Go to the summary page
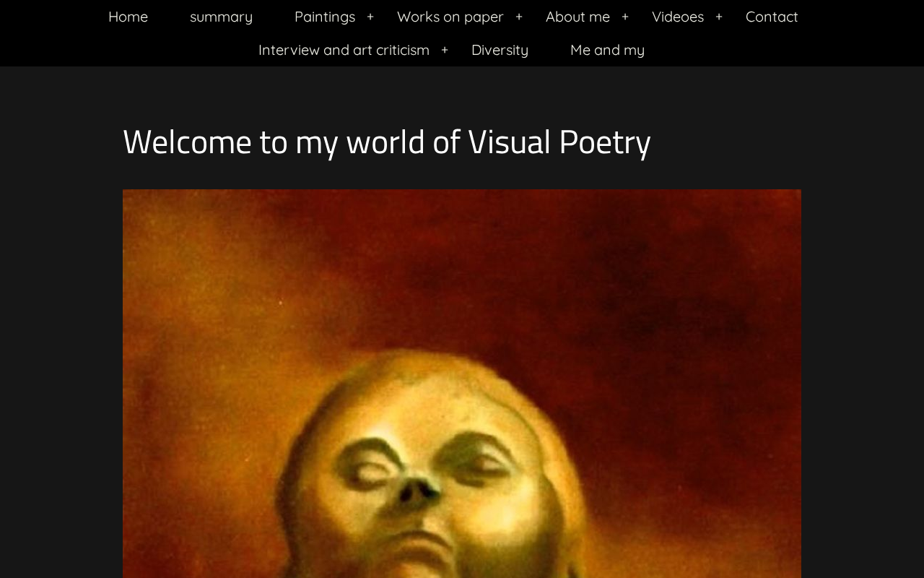 pos(221,17)
